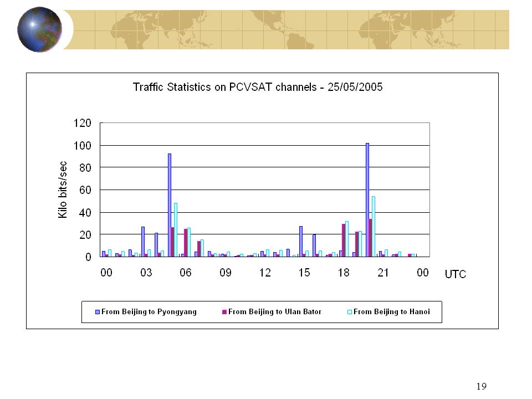This screenshot has height=399, width=532.
Task: Select legend entry From Beijing to Hanoi
Action: click(392, 312)
